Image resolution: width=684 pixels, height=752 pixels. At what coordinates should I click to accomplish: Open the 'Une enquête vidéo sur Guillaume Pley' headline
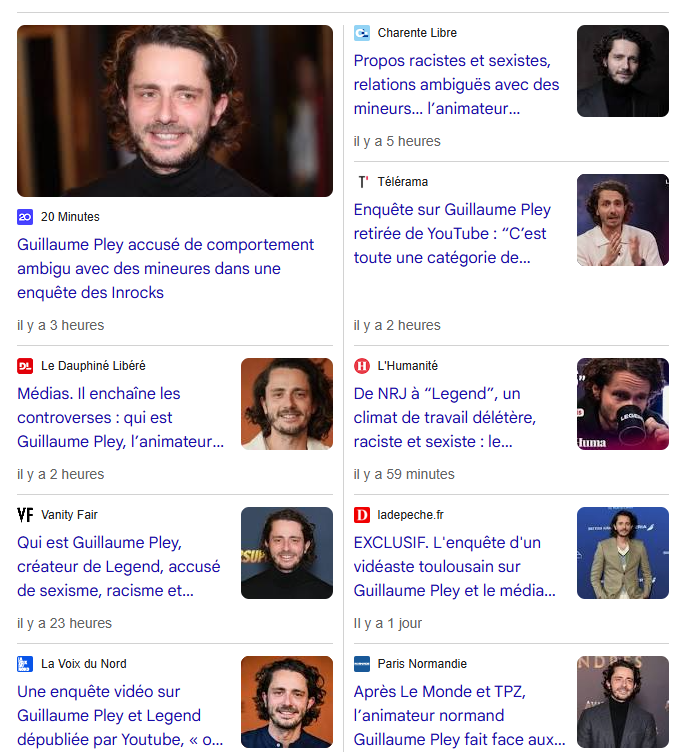[120, 716]
